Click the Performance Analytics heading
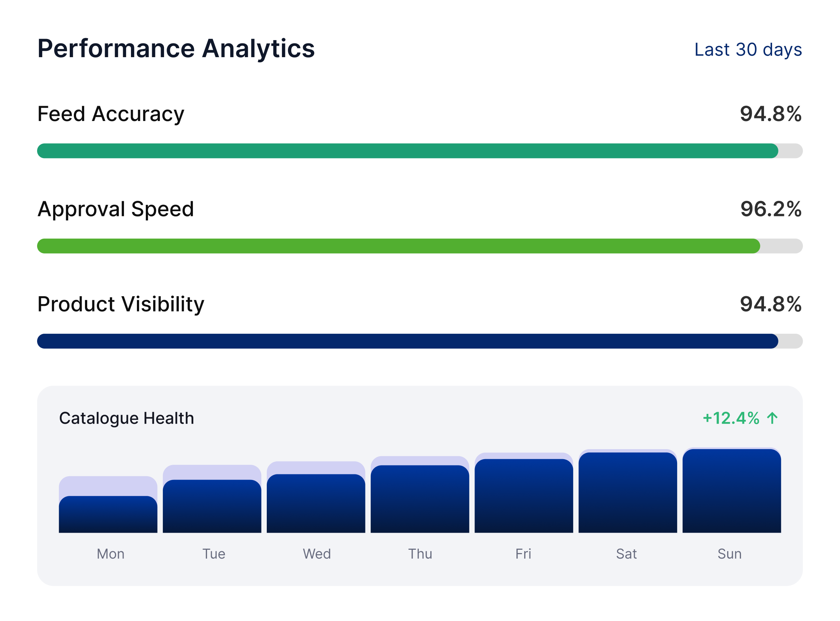840x621 pixels. click(x=176, y=49)
